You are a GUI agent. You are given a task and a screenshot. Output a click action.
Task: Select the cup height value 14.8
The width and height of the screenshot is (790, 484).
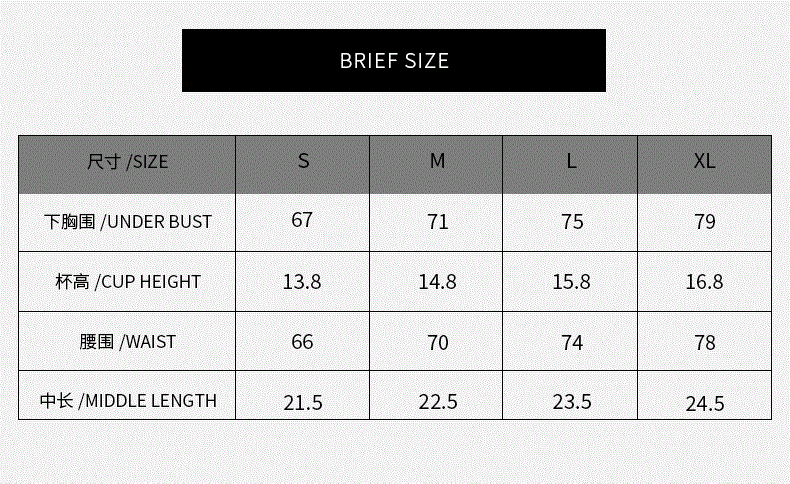tap(437, 282)
